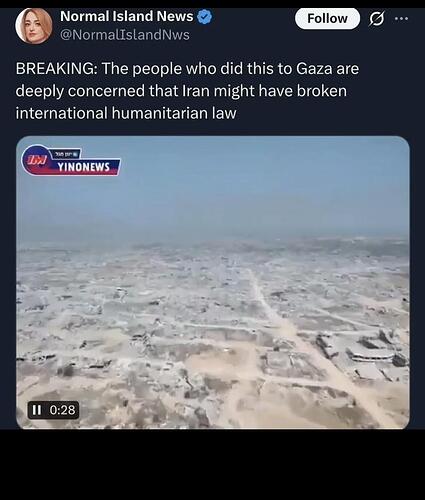Select the phrase international humanitarian law

coord(126,113)
